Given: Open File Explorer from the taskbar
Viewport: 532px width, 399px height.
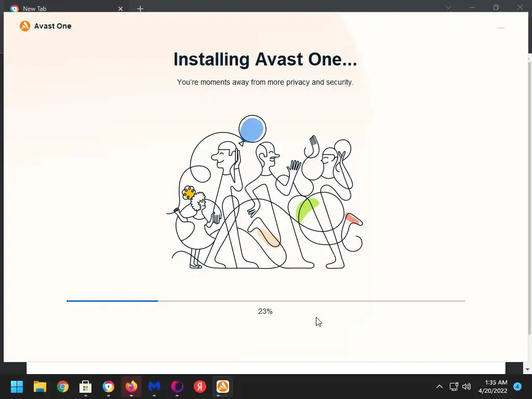Looking at the screenshot, I should [40, 387].
